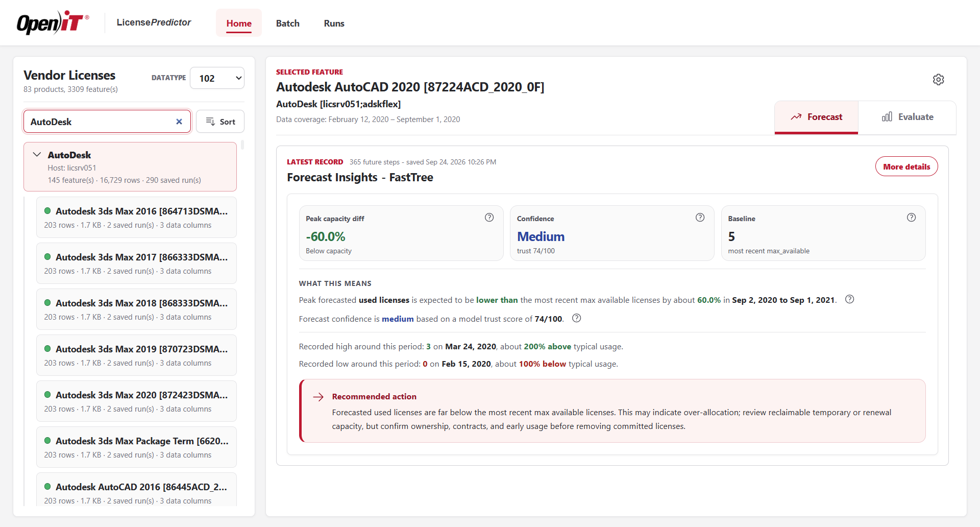The width and height of the screenshot is (980, 527).
Task: Click '83 products, 3309 feature(s)' text
Action: (x=70, y=89)
